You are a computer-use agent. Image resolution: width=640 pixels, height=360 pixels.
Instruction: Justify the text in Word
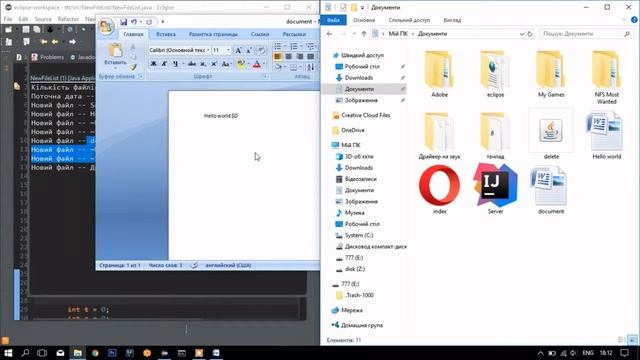click(311, 57)
